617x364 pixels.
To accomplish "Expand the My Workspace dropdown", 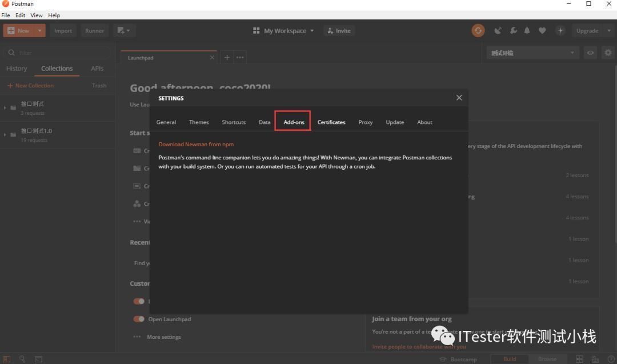I will [x=312, y=31].
